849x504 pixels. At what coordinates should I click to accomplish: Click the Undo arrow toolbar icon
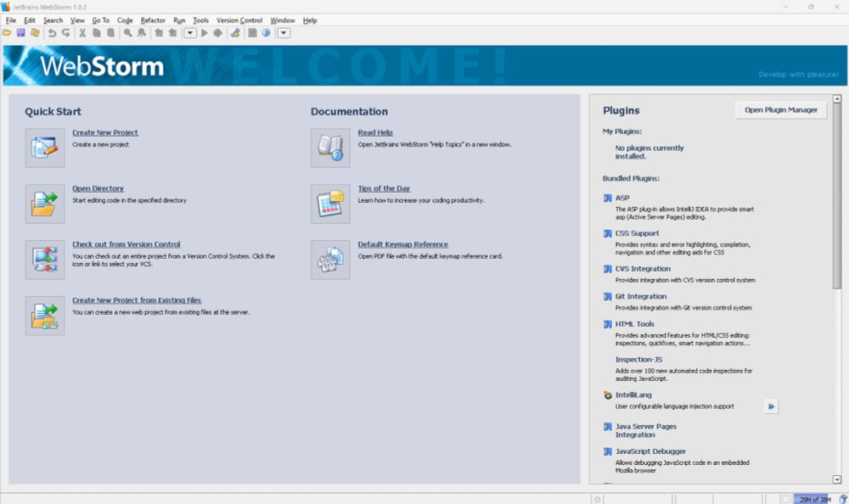[x=52, y=33]
